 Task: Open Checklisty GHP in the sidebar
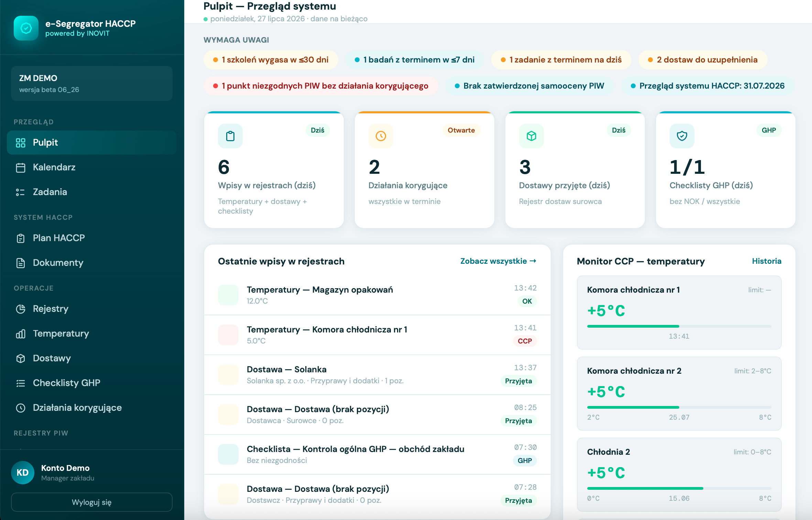point(92,383)
